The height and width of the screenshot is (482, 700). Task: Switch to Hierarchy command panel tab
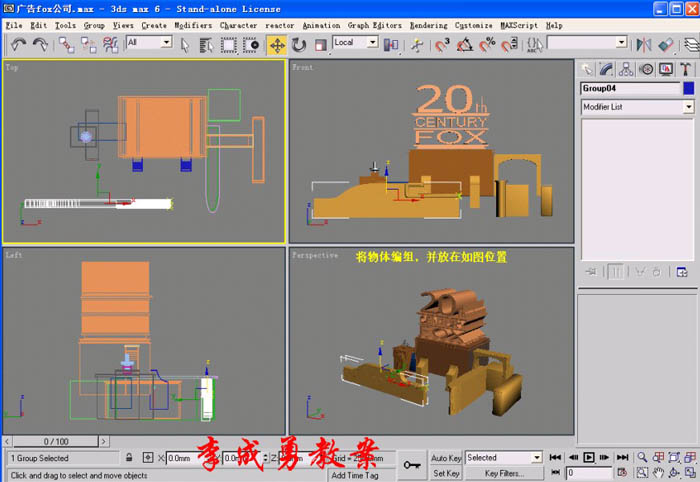click(x=626, y=69)
